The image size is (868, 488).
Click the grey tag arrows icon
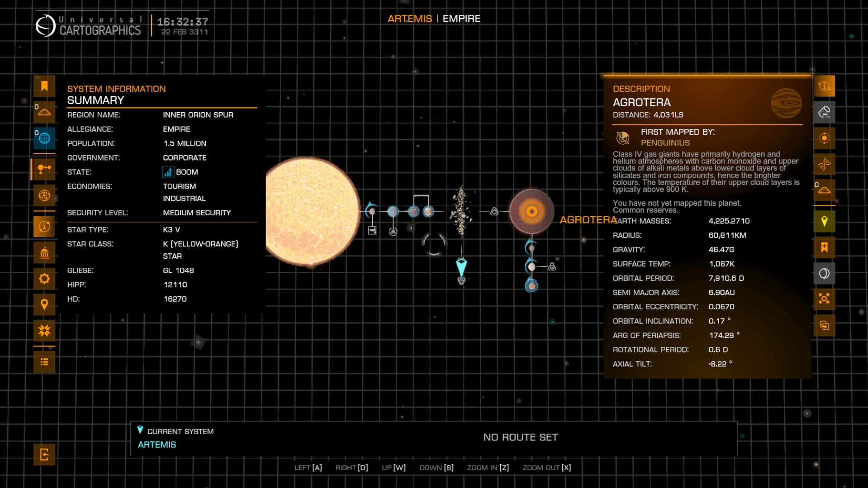click(824, 112)
